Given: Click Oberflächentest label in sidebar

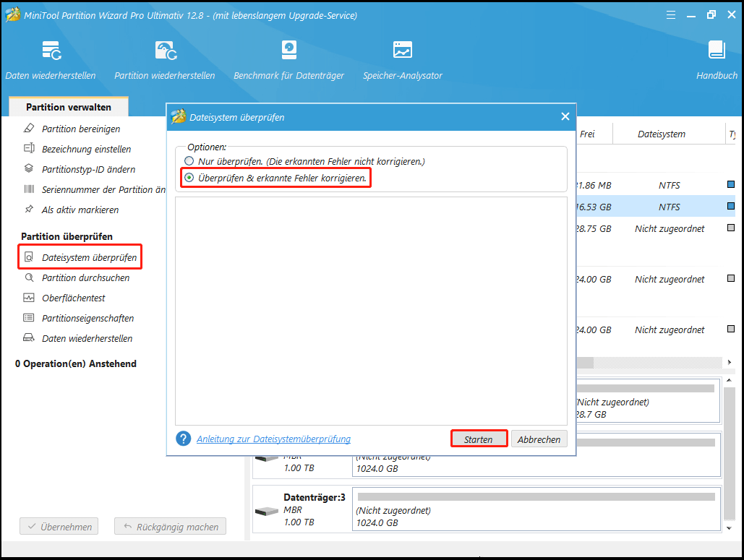Looking at the screenshot, I should [x=74, y=298].
